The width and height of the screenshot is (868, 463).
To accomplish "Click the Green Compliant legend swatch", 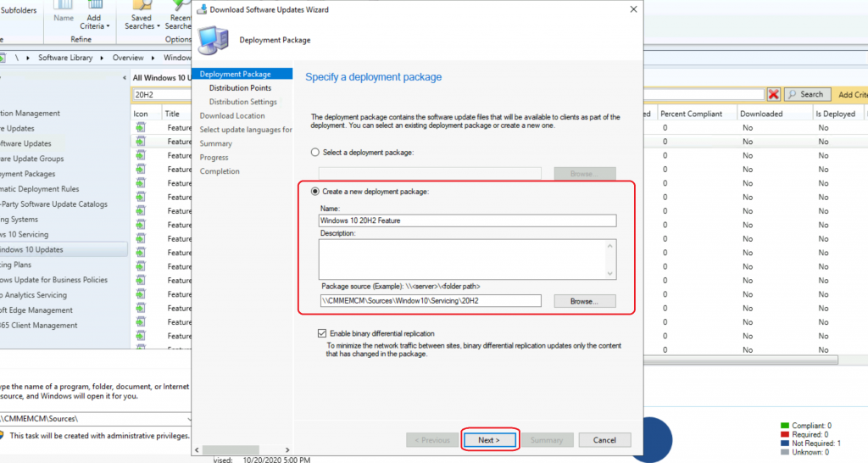I will tap(784, 426).
